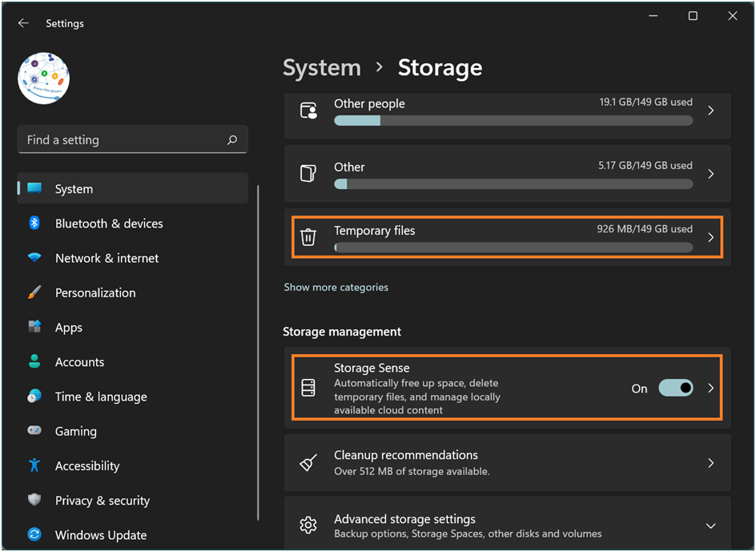Click '5.17 GB/149 GB used' text
Image resolution: width=756 pixels, height=552 pixels.
[x=645, y=166]
